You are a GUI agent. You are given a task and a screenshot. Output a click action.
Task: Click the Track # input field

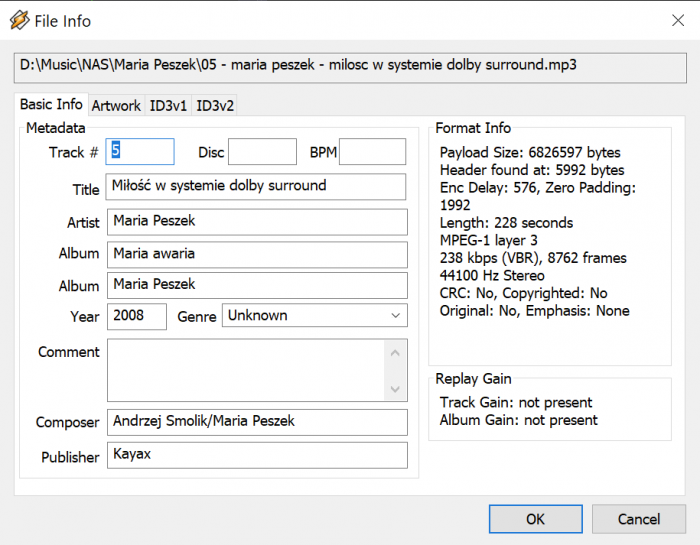point(140,152)
